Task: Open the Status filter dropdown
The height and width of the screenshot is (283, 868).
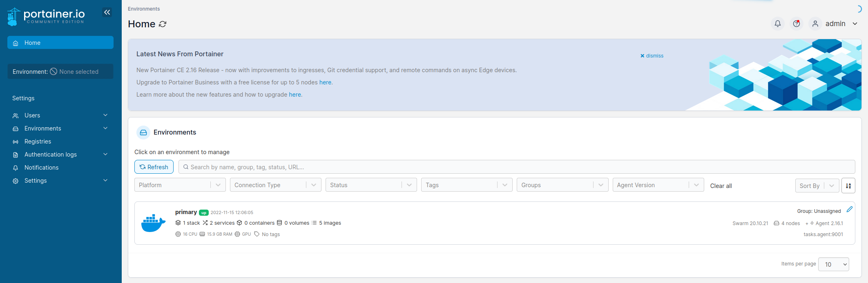Action: point(371,185)
